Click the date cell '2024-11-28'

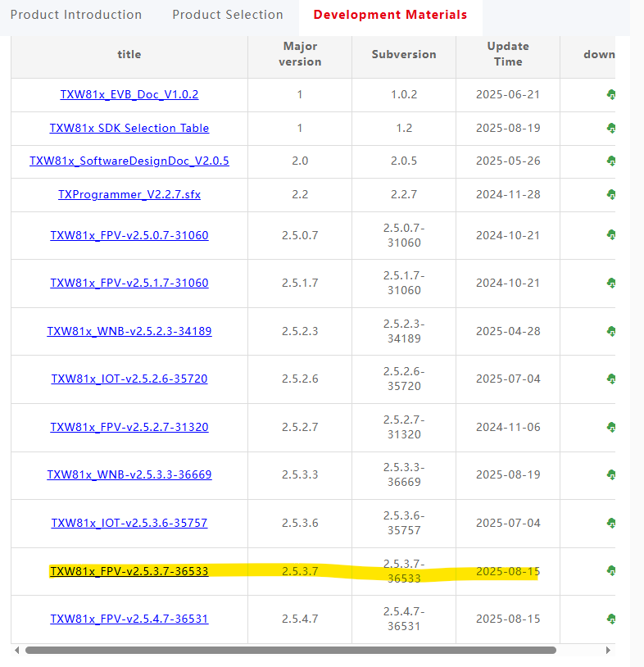point(508,194)
